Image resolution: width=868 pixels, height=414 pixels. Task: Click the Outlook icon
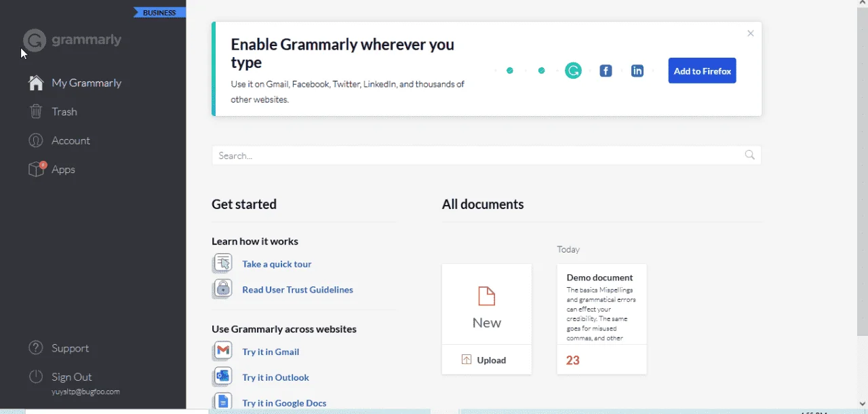click(222, 377)
